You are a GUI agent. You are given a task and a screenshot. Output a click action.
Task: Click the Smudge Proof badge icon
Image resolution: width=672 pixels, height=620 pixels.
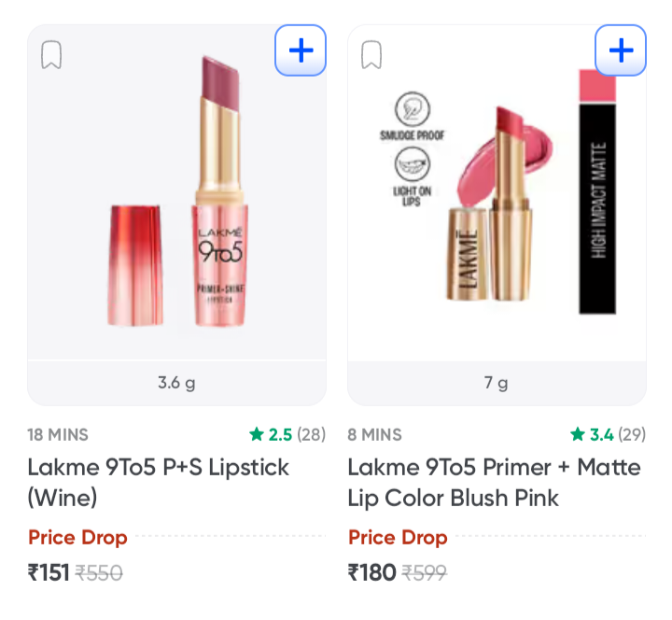[413, 109]
